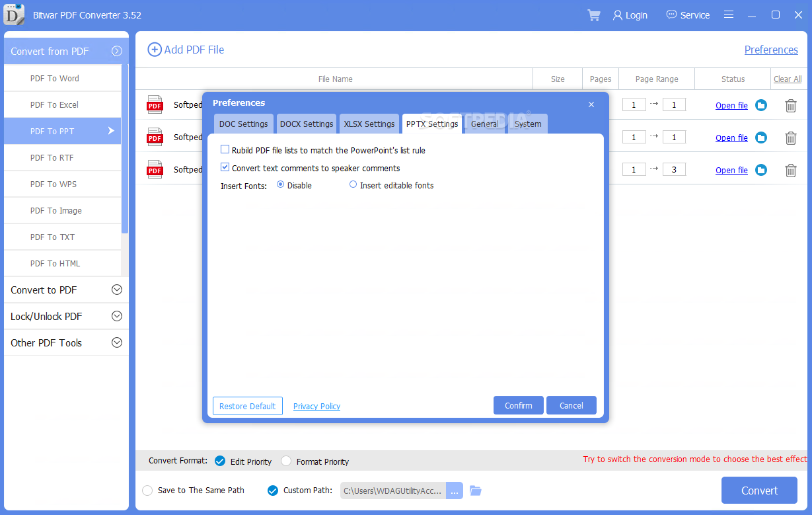The height and width of the screenshot is (515, 812).
Task: Click the Bitwar PDF Converter app logo
Action: click(14, 15)
